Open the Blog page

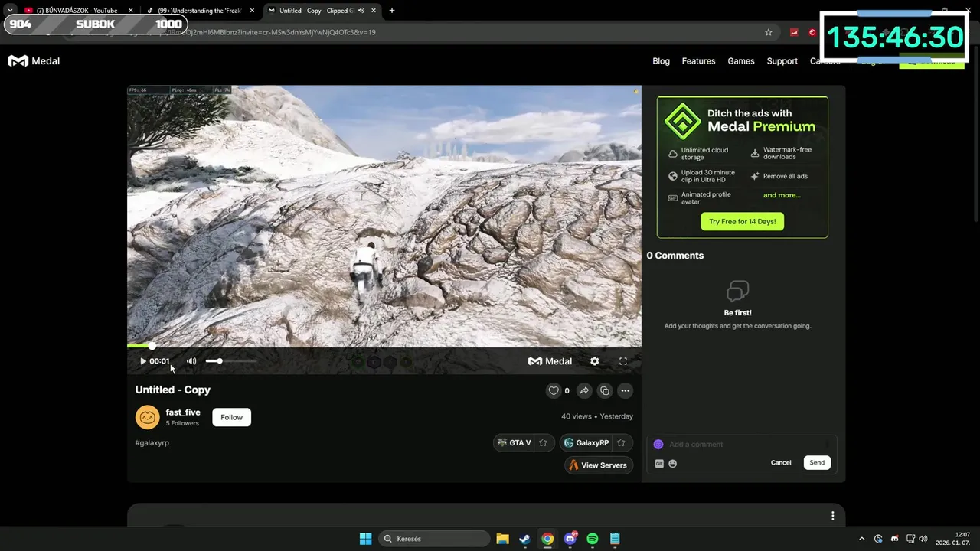[x=661, y=61]
